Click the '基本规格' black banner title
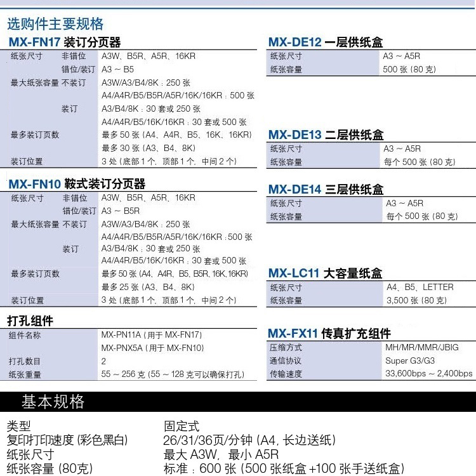The image size is (476, 476). (x=53, y=401)
